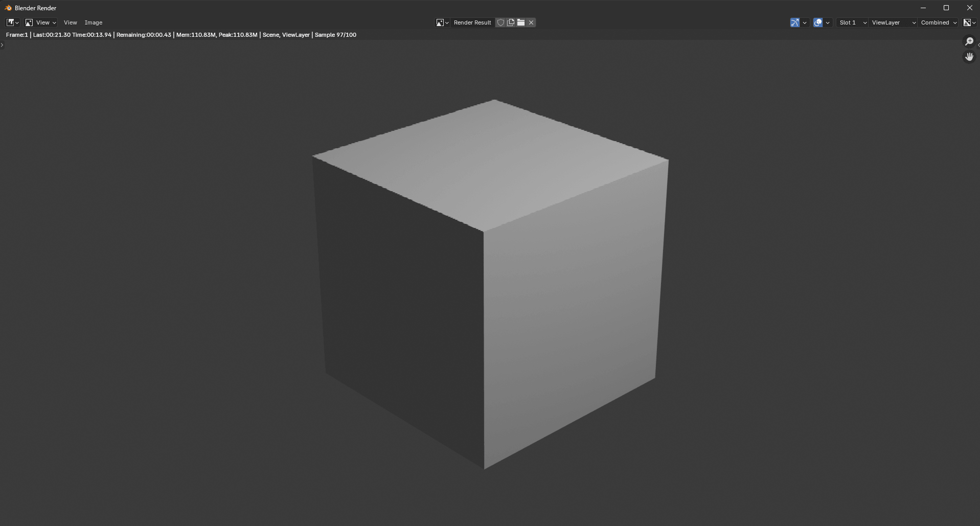Click the zoom magnifier gizmo
The height and width of the screenshot is (526, 980).
tap(969, 41)
